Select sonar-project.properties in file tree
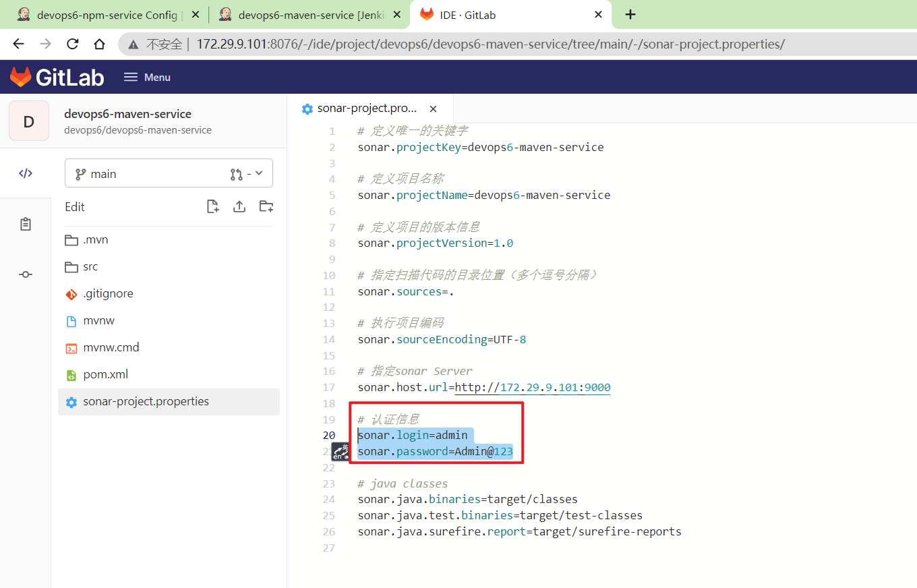The image size is (917, 588). (x=169, y=402)
